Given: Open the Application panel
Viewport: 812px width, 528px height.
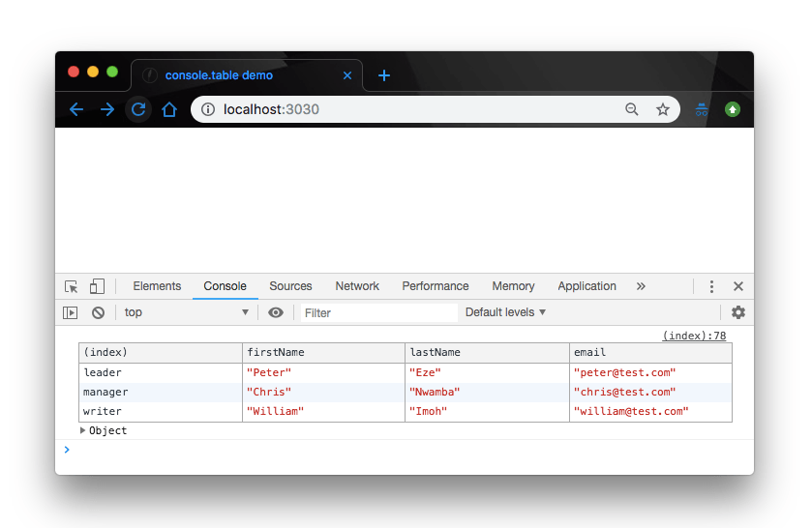Looking at the screenshot, I should (586, 286).
